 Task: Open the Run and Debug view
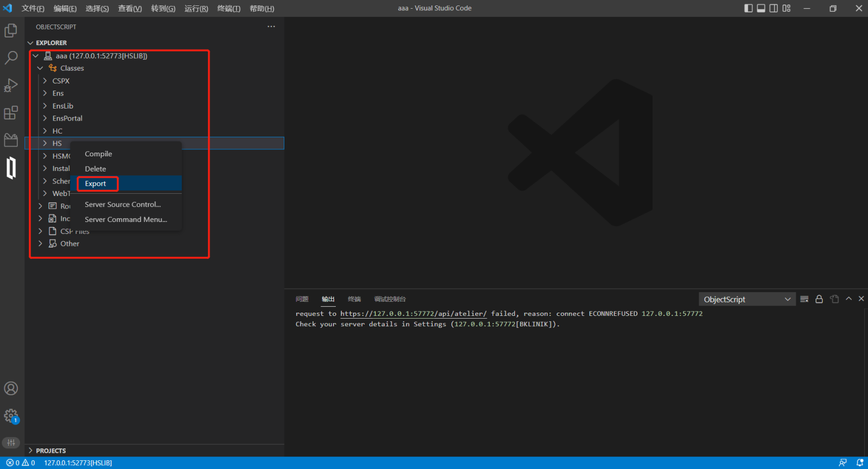11,85
